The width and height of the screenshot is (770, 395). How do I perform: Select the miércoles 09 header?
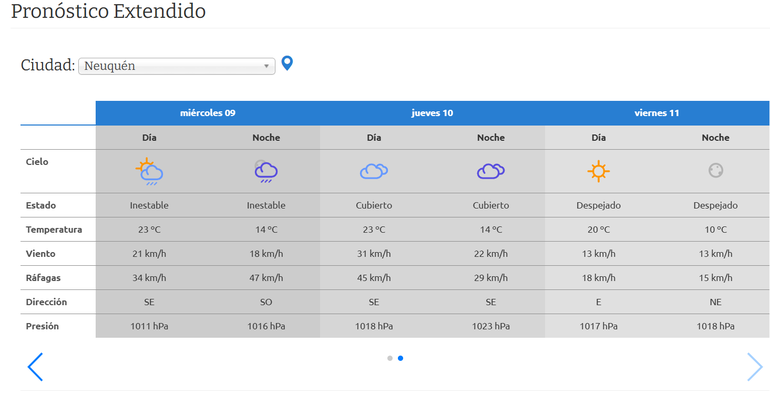(x=208, y=113)
